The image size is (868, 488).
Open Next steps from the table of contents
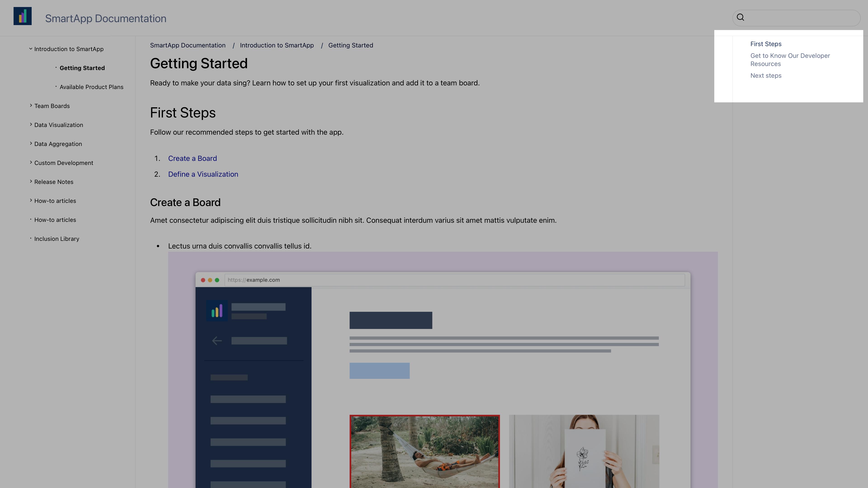click(766, 75)
